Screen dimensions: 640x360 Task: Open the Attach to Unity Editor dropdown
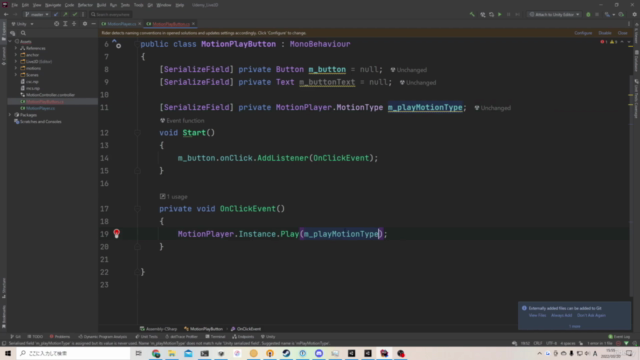554,14
